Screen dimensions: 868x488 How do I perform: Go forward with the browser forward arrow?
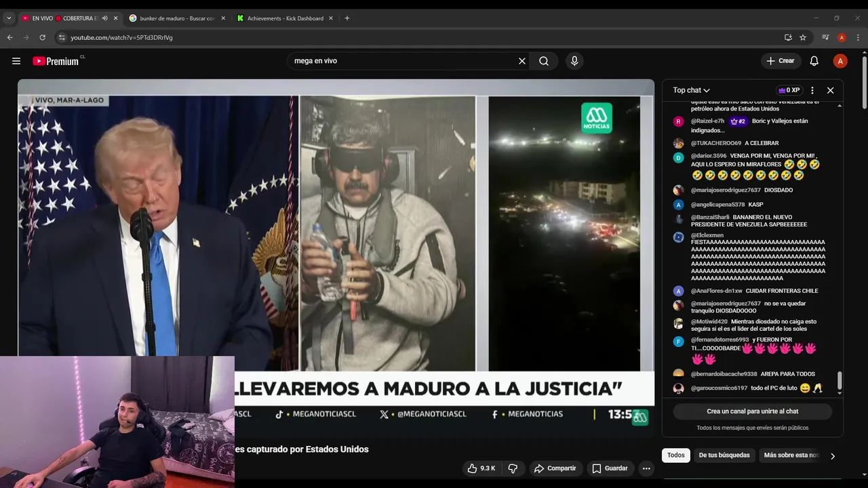[26, 37]
